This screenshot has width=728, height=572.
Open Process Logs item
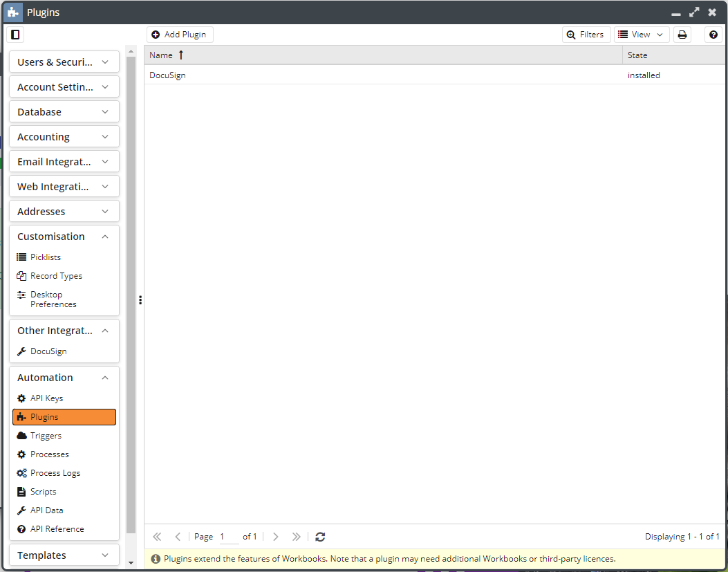pyautogui.click(x=55, y=473)
